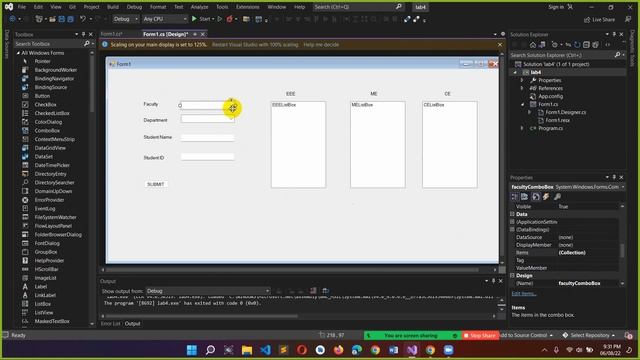The width and height of the screenshot is (640, 360).
Task: Collapse Form1.cs node in Solution Explorer
Action: [x=522, y=104]
